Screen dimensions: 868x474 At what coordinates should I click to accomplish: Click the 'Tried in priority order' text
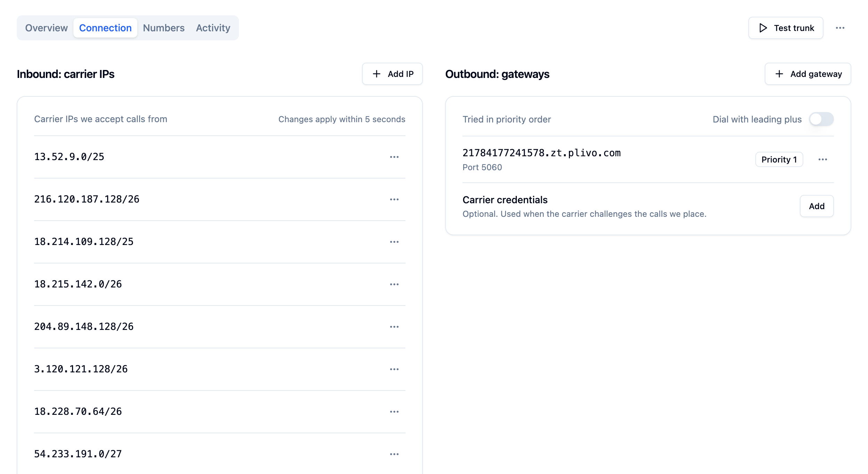507,119
